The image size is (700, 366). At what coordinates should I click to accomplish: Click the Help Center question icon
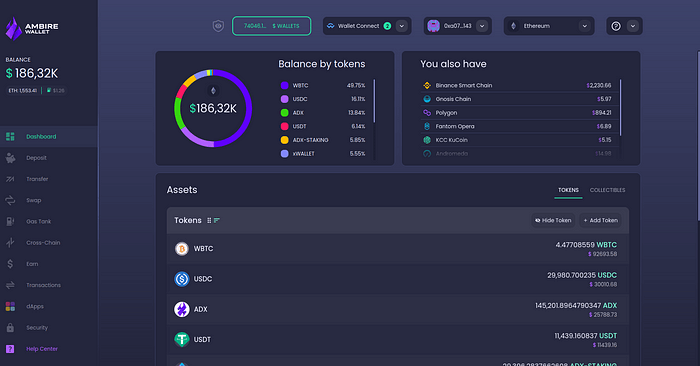[10, 349]
